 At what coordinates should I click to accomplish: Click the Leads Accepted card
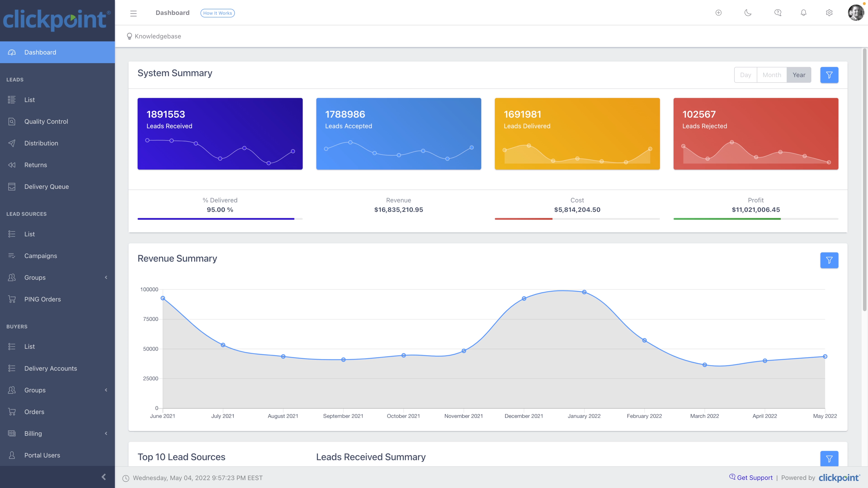coord(399,134)
